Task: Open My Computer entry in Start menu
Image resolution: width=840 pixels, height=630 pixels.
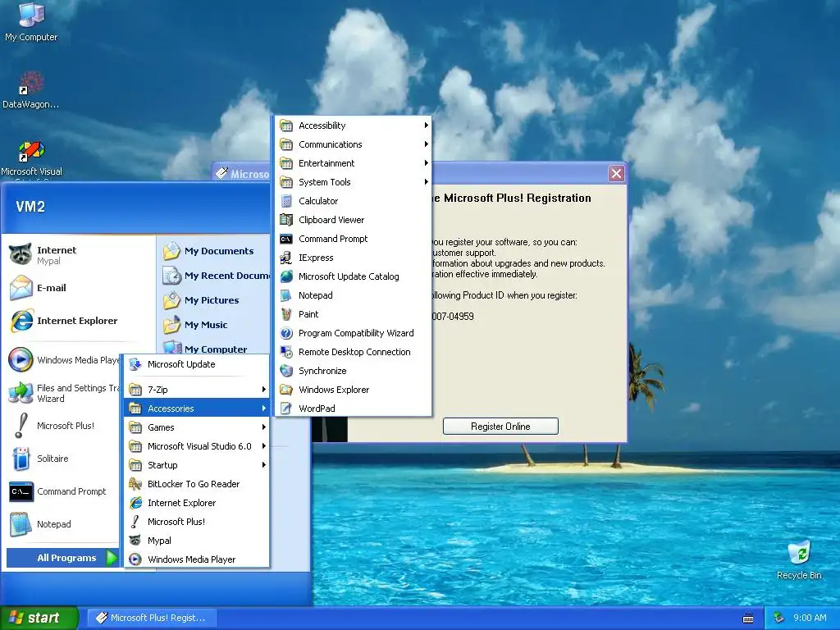Action: [216, 348]
